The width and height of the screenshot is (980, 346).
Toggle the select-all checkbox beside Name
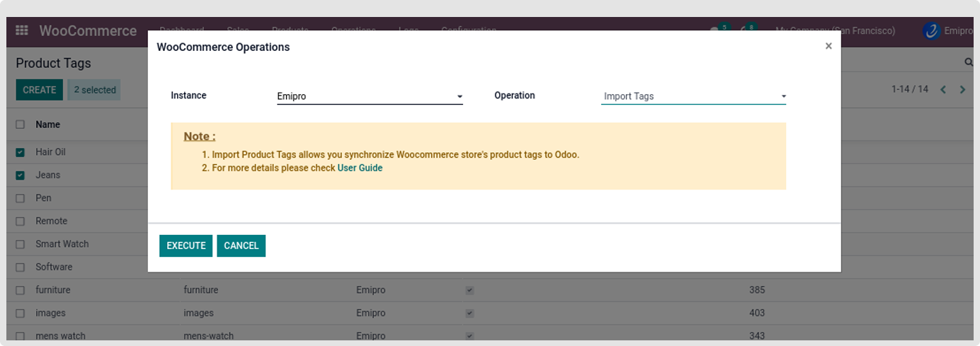pos(20,125)
